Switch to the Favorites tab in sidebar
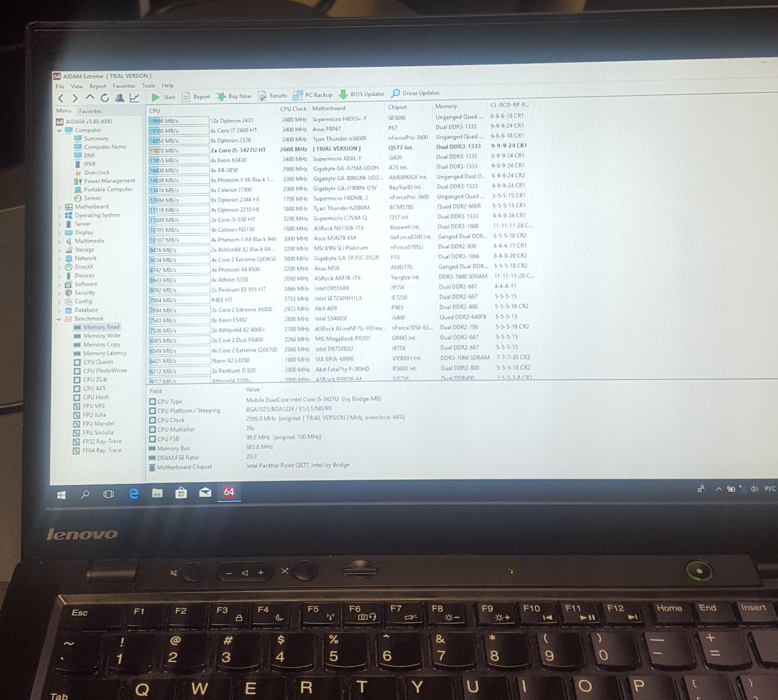This screenshot has width=778, height=700. click(x=91, y=111)
